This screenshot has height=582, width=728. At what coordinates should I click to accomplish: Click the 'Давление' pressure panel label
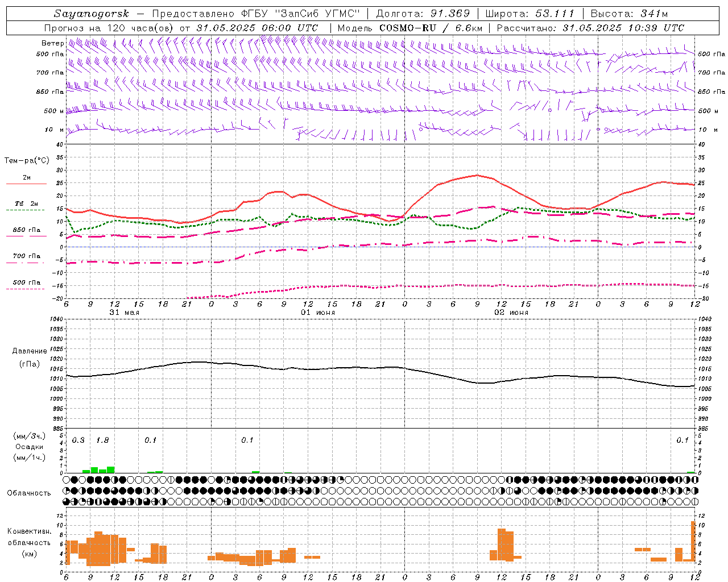click(30, 351)
